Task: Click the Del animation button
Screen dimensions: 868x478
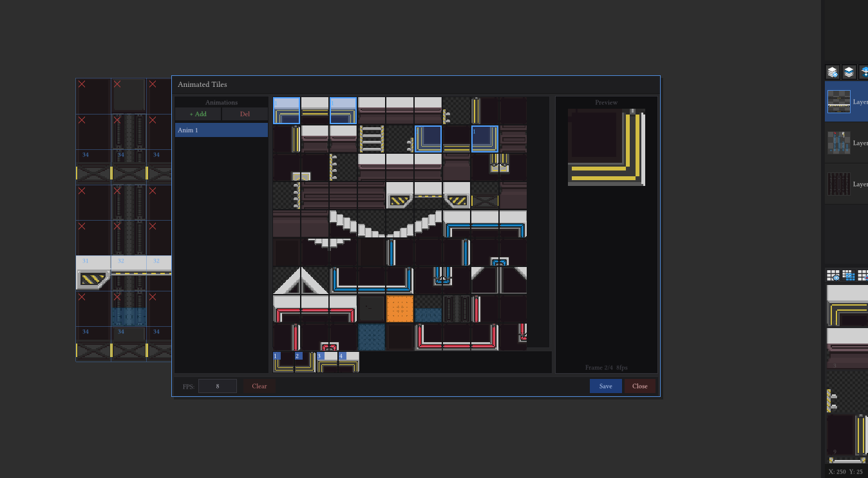Action: pyautogui.click(x=245, y=114)
